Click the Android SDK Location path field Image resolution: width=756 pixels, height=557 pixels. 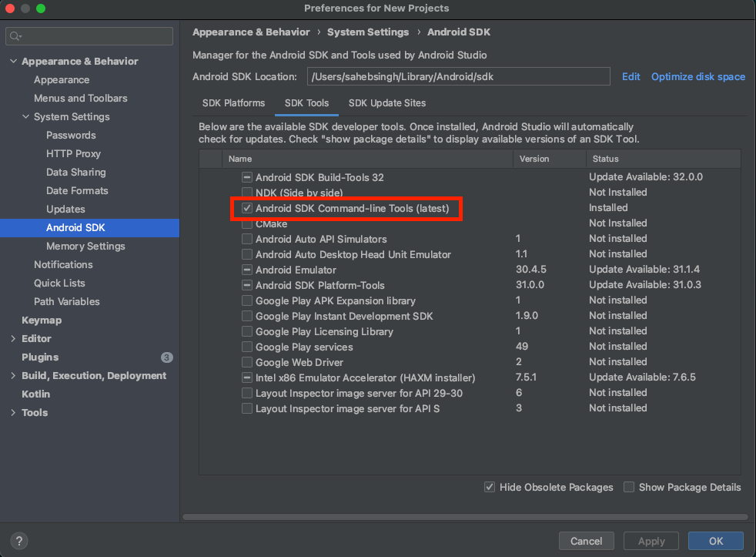tap(458, 76)
